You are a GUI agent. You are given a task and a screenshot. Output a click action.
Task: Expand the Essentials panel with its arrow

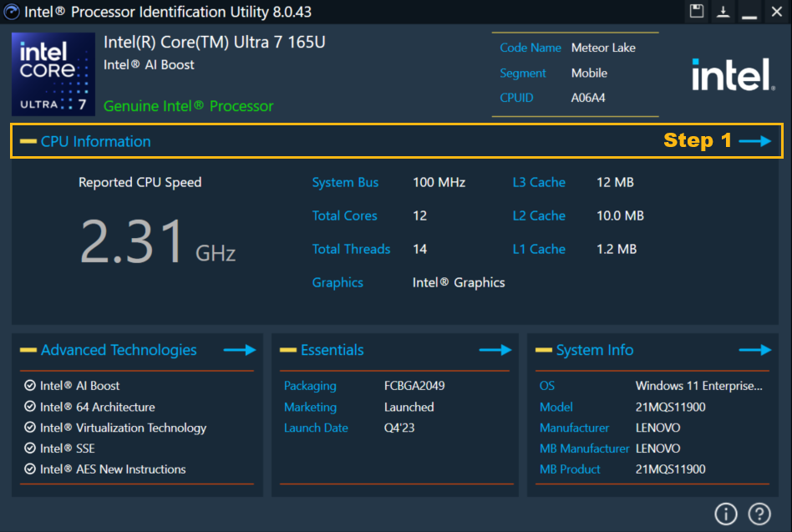point(495,350)
